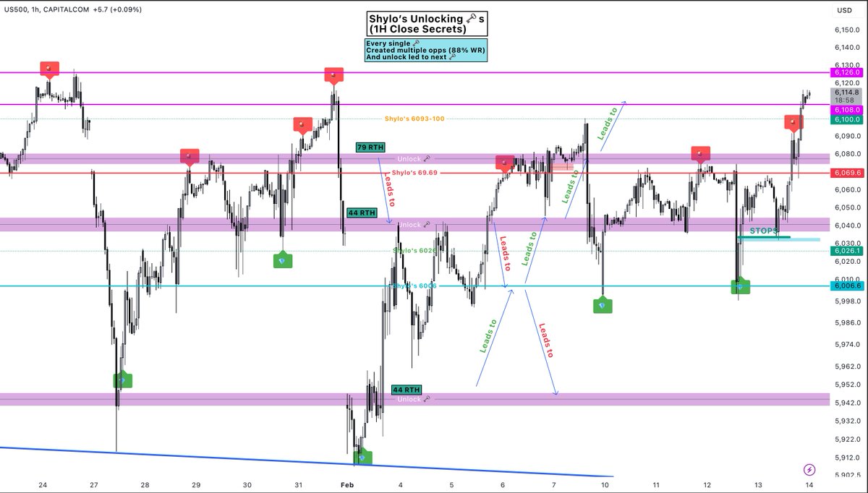Select the teal STOPS label

coord(763,231)
